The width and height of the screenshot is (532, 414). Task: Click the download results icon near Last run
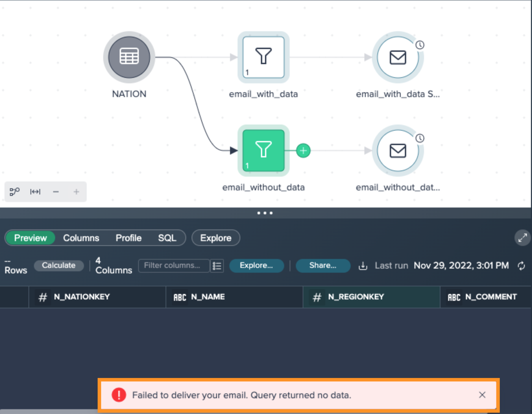click(363, 265)
